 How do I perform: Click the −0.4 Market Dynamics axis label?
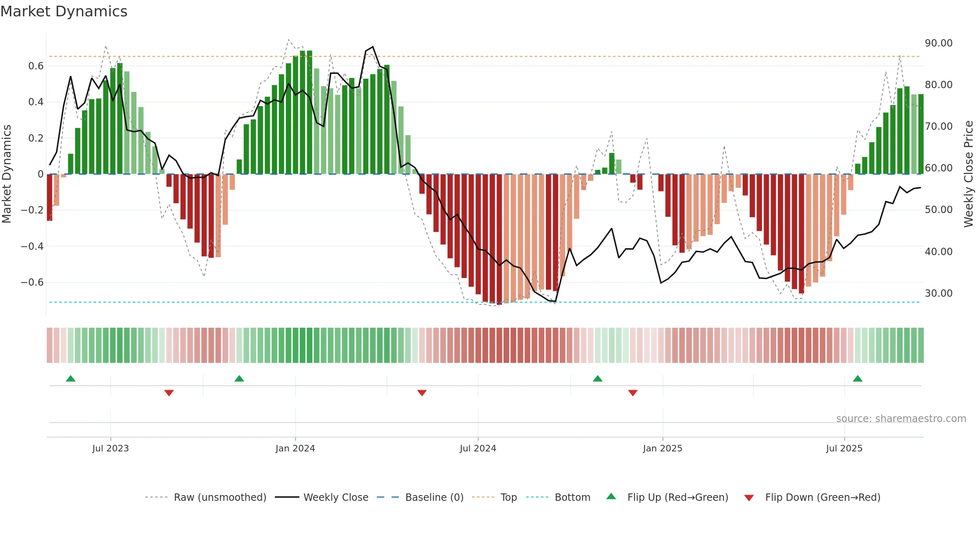tap(32, 246)
